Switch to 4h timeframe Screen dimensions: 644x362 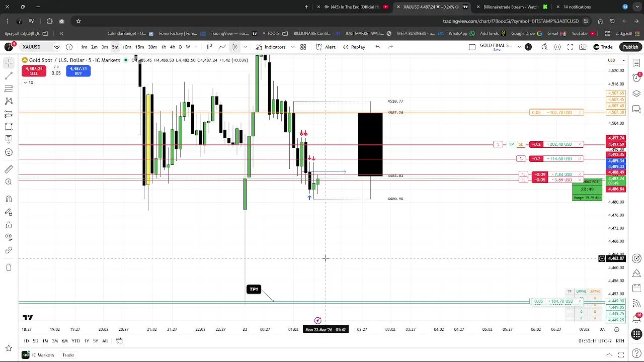click(x=172, y=47)
